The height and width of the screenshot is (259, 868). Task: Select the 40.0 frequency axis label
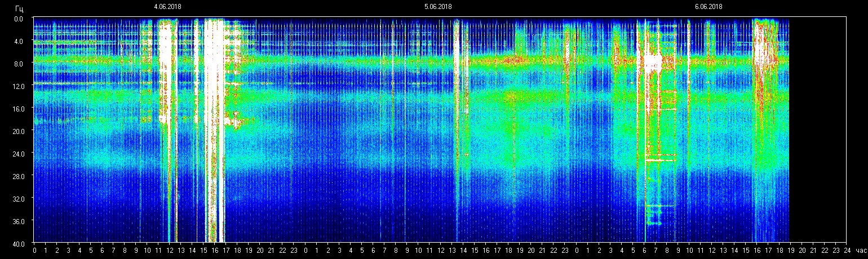[17, 243]
